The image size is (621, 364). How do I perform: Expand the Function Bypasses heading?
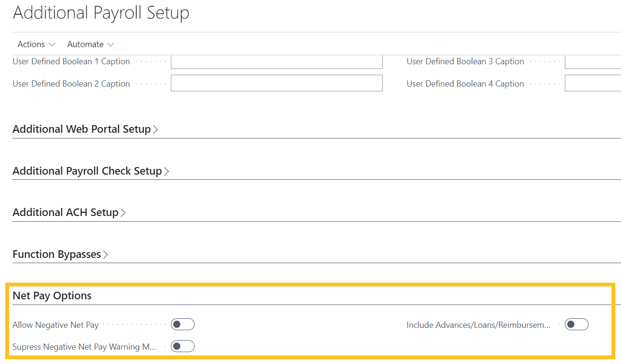(x=57, y=254)
